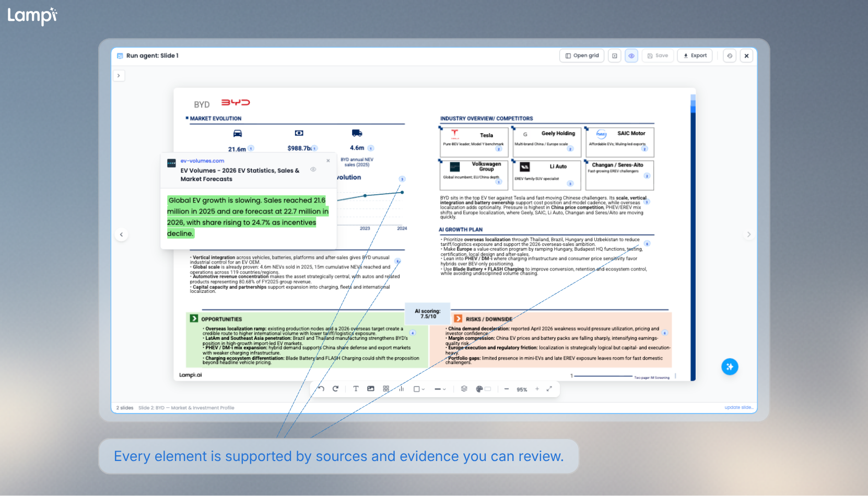Click the 95% zoom level value
Image resolution: width=868 pixels, height=496 pixels.
coord(522,389)
